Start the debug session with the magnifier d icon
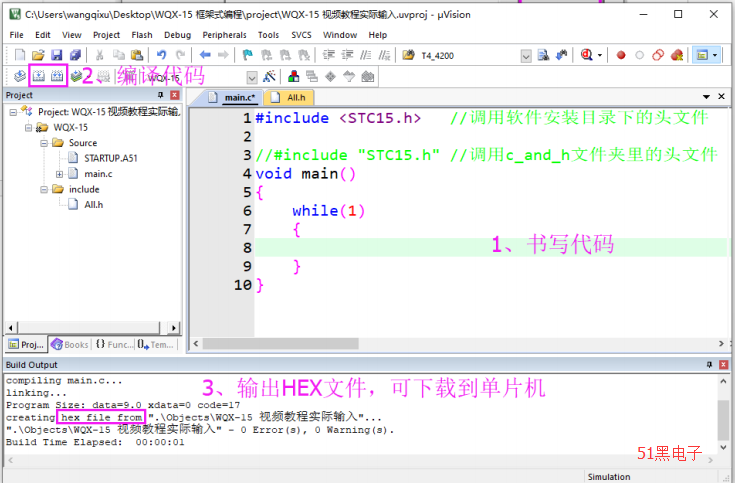The height and width of the screenshot is (483, 735). click(586, 55)
